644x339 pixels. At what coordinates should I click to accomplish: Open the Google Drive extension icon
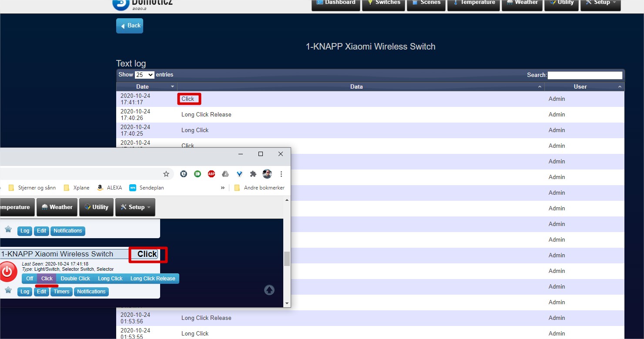coord(225,174)
